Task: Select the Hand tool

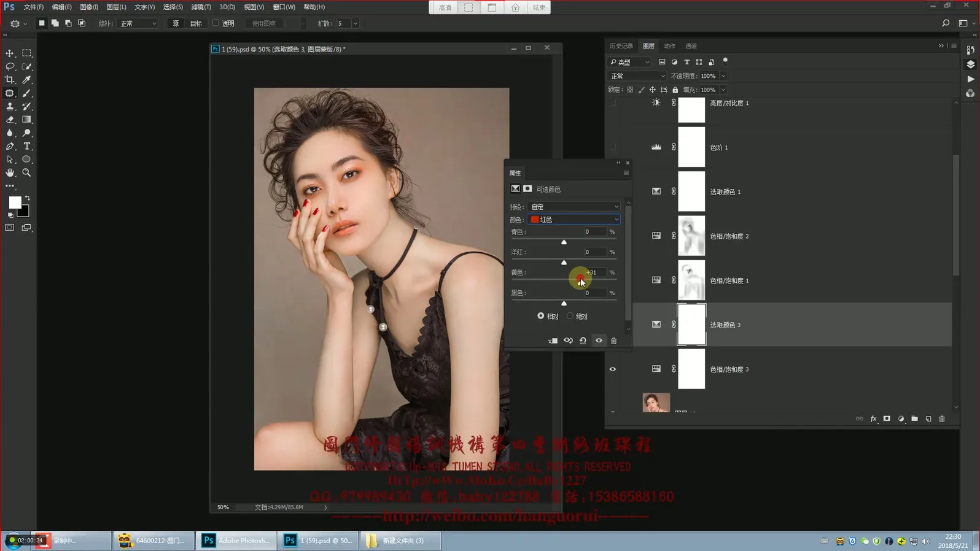Action: pyautogui.click(x=10, y=173)
